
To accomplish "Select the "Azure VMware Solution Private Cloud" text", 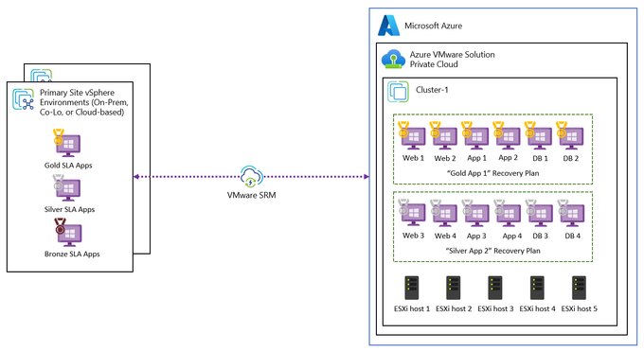I will coord(452,59).
